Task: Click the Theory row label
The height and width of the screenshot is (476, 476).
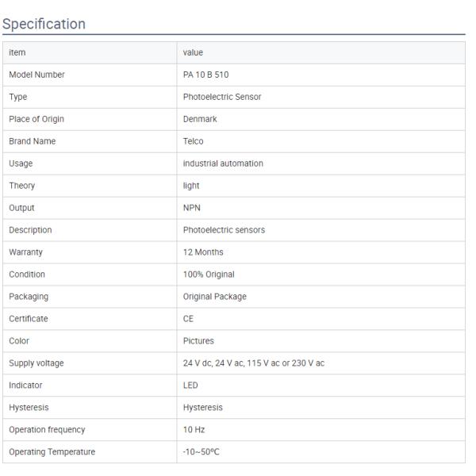Action: 22,186
